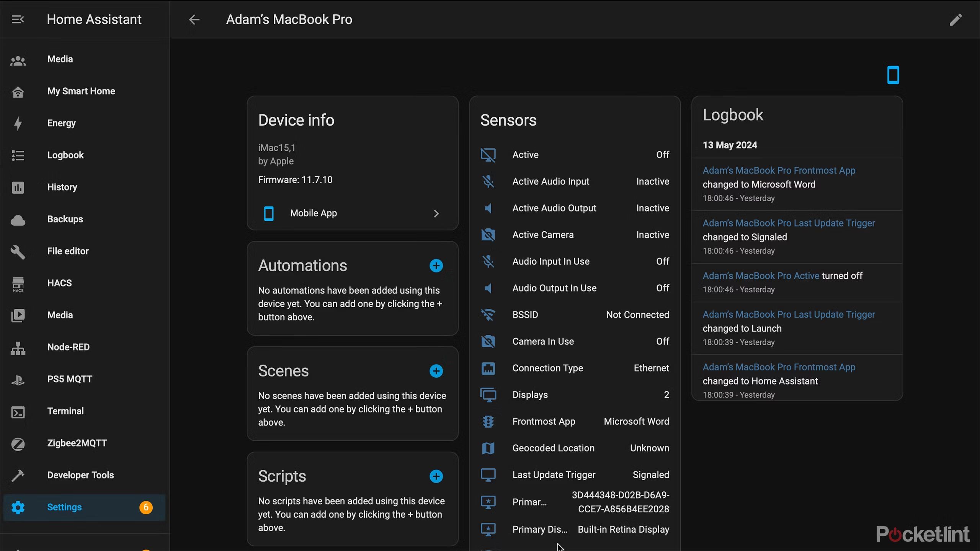Click the PS5 MQTT PlayStation icon

coord(18,380)
